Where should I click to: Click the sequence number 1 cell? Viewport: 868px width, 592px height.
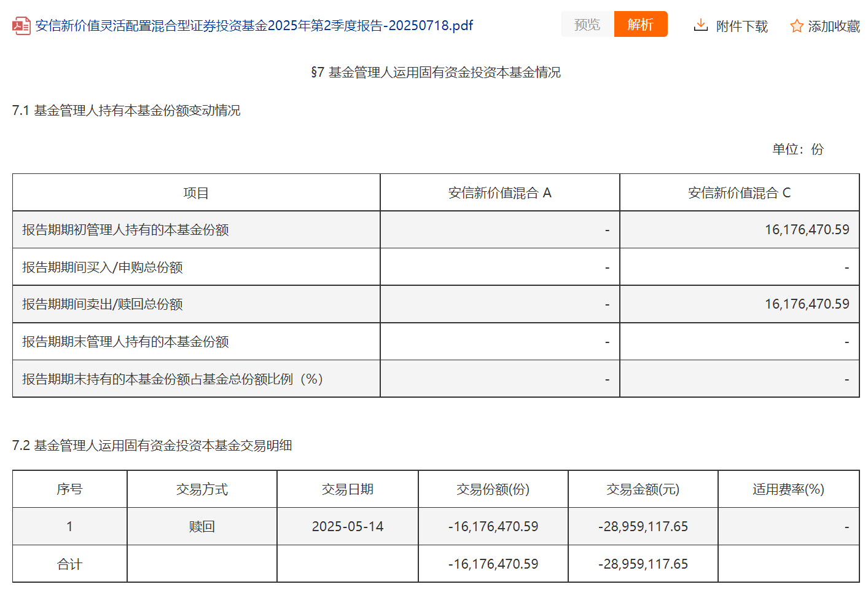click(69, 527)
